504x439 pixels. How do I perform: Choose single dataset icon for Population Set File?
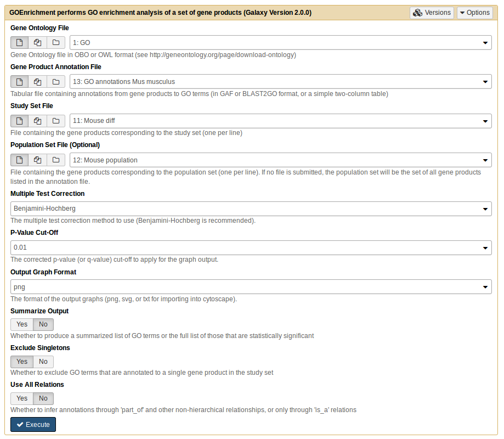click(20, 160)
